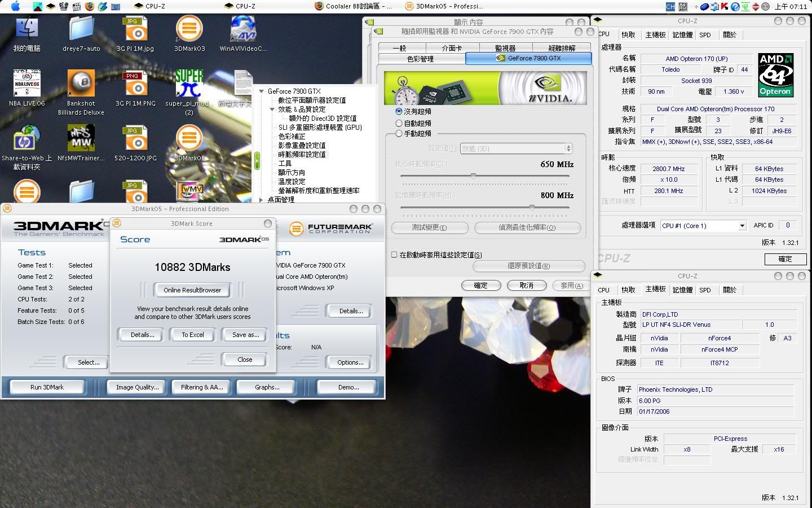This screenshot has width=812, height=508.
Task: Click the CH language indicator in tray
Action: coord(670,7)
